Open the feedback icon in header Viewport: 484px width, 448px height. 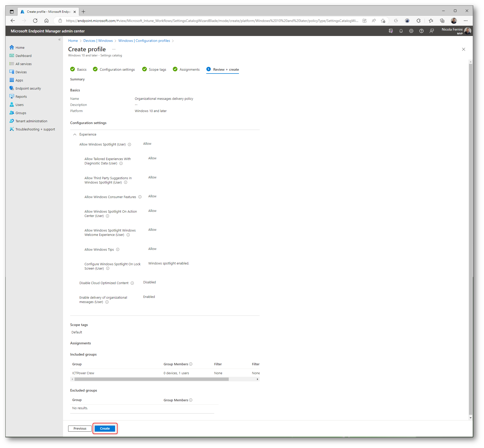tap(432, 31)
